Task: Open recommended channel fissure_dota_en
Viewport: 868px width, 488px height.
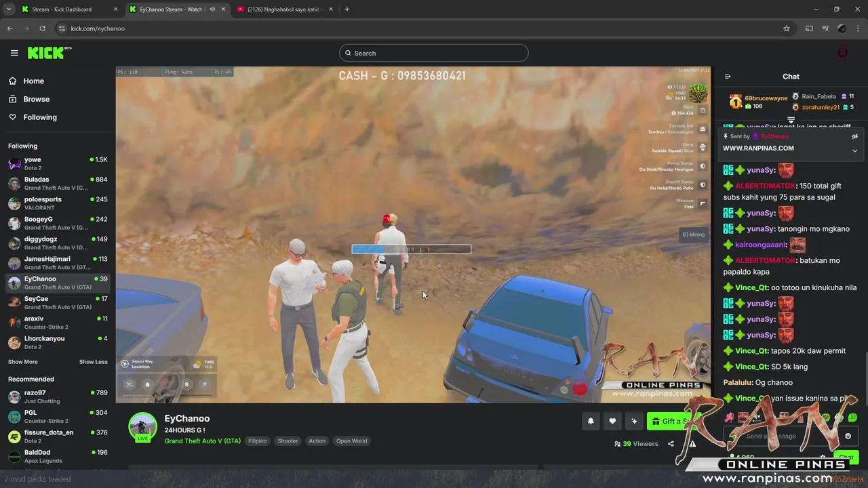Action: coord(58,436)
